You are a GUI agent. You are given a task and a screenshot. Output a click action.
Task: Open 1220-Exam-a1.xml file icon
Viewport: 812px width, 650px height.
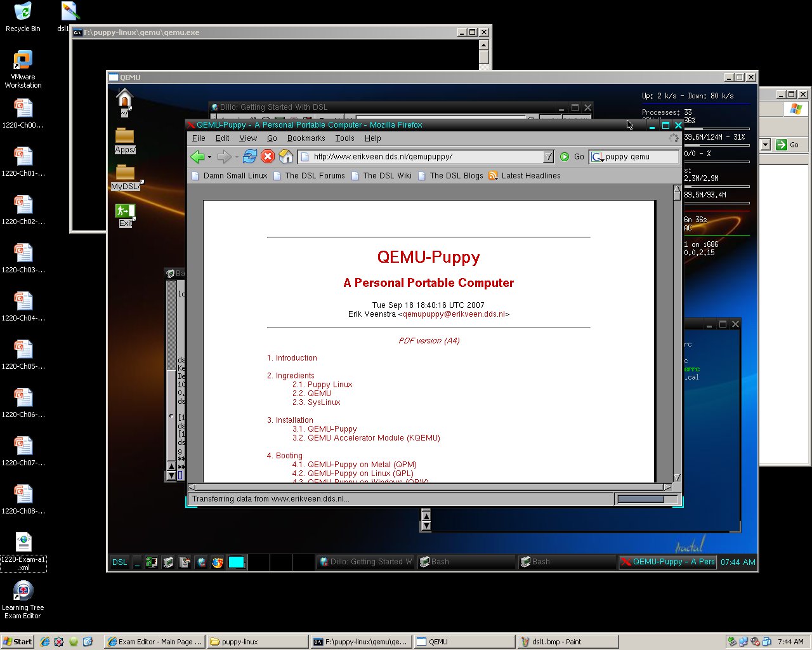[x=23, y=552]
